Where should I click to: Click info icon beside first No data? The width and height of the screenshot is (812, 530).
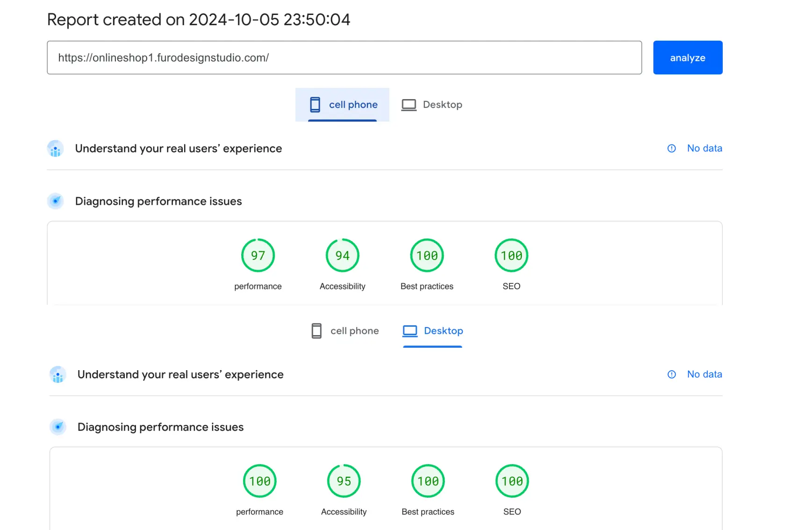(671, 148)
